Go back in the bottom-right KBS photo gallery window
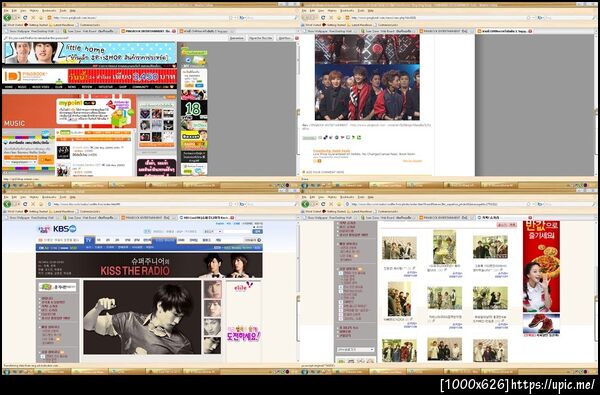 point(305,204)
